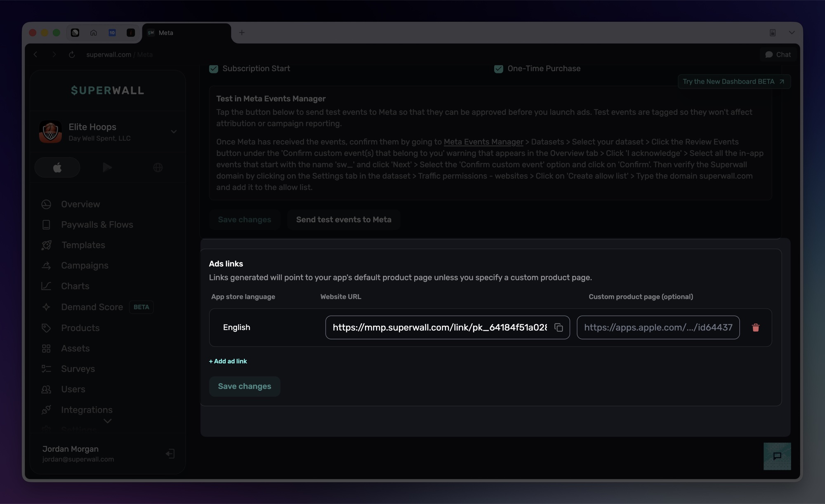Reload the superwall.com page

click(x=72, y=54)
